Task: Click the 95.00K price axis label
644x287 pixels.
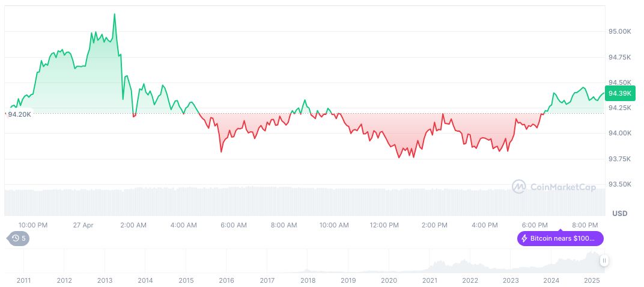Action: pos(620,31)
